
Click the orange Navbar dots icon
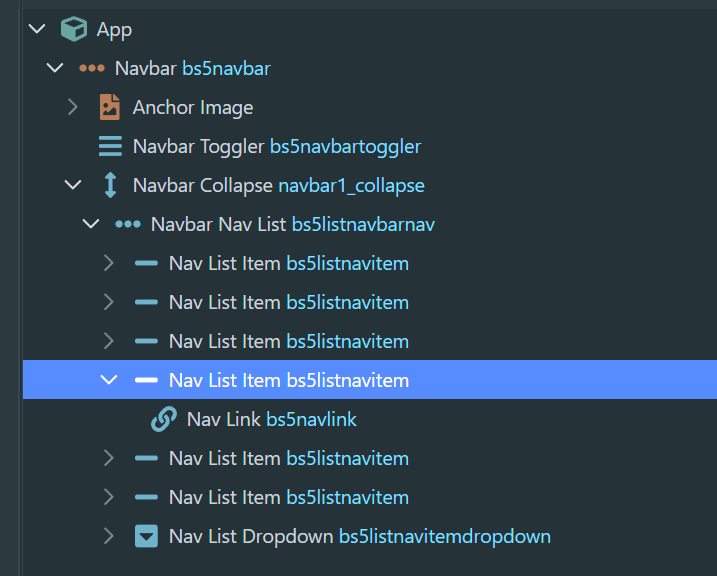coord(91,69)
